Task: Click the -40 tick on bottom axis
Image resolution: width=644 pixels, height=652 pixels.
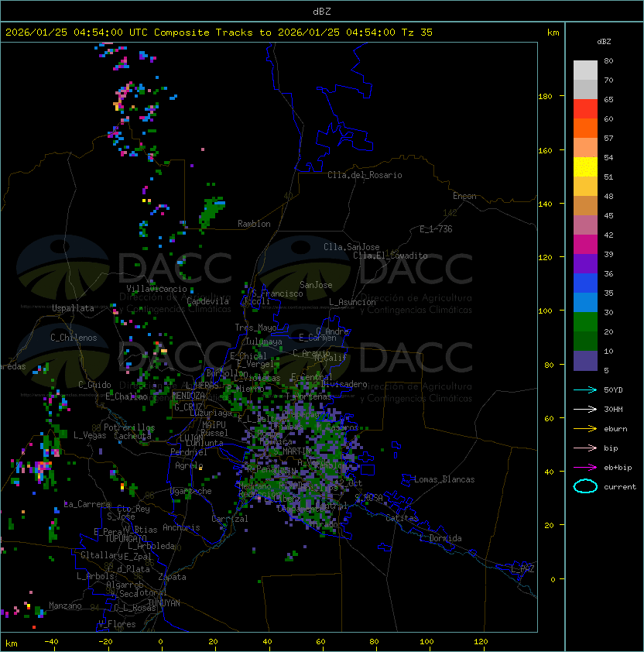Action: [51, 642]
